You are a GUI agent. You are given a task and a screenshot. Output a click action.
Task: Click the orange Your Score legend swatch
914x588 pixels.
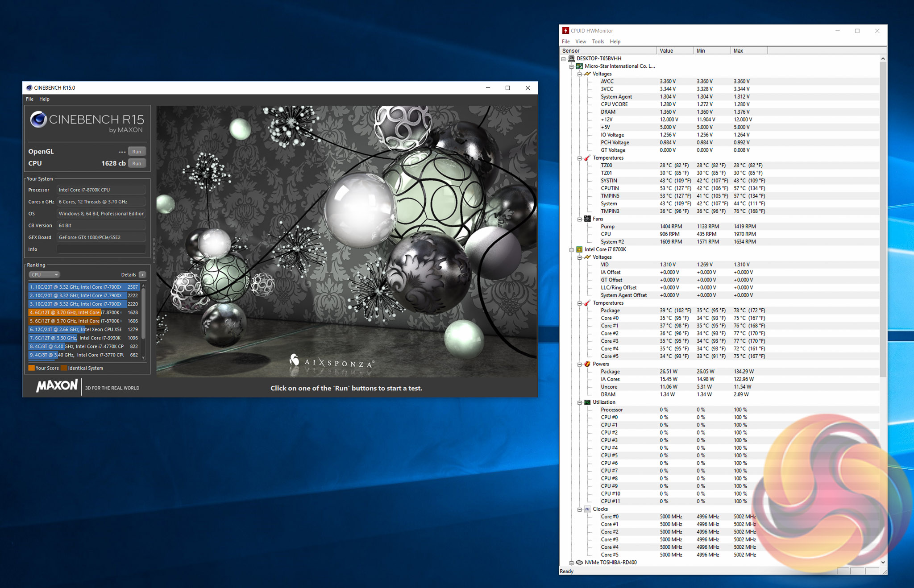point(31,368)
